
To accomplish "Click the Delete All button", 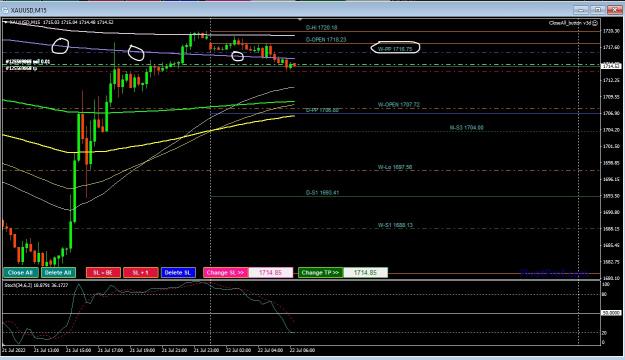I will 58,273.
